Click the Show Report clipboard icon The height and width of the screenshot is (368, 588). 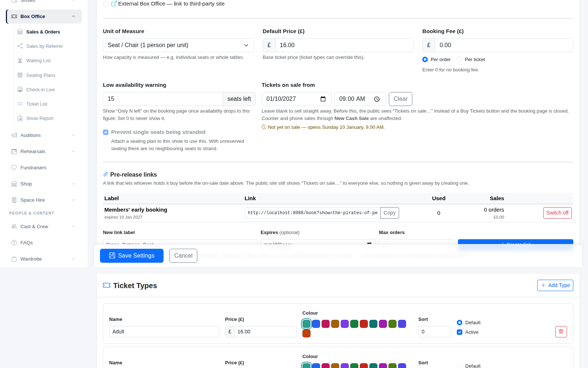click(20, 118)
